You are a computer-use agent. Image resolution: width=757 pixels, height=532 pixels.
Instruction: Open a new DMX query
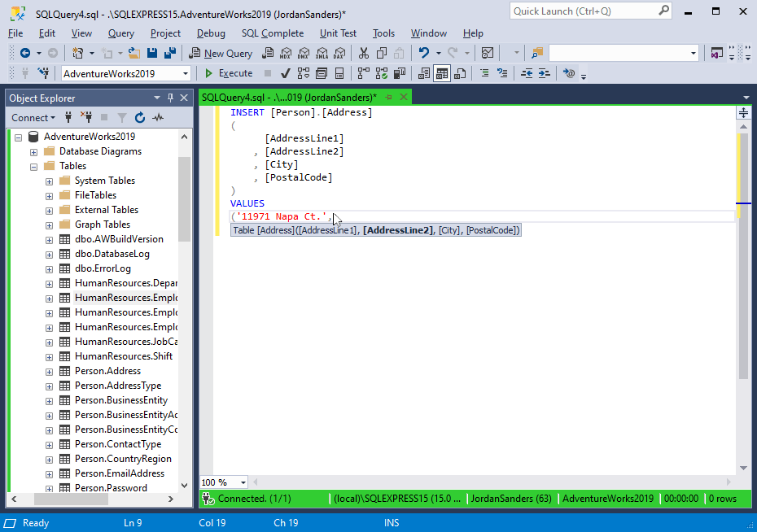(304, 53)
